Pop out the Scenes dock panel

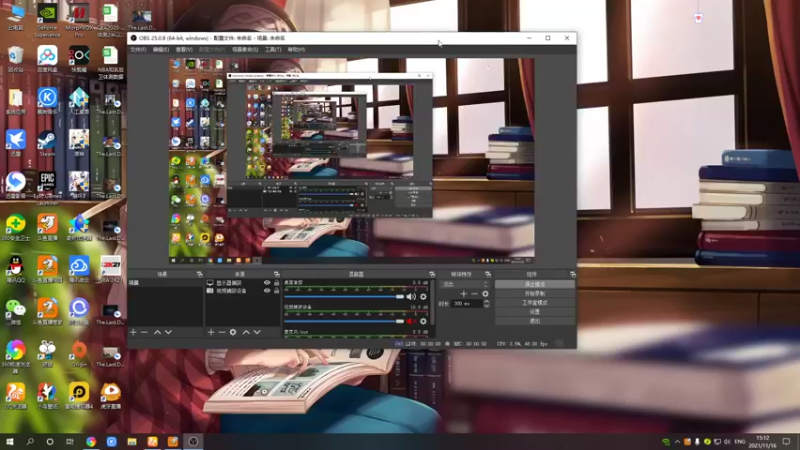click(199, 274)
